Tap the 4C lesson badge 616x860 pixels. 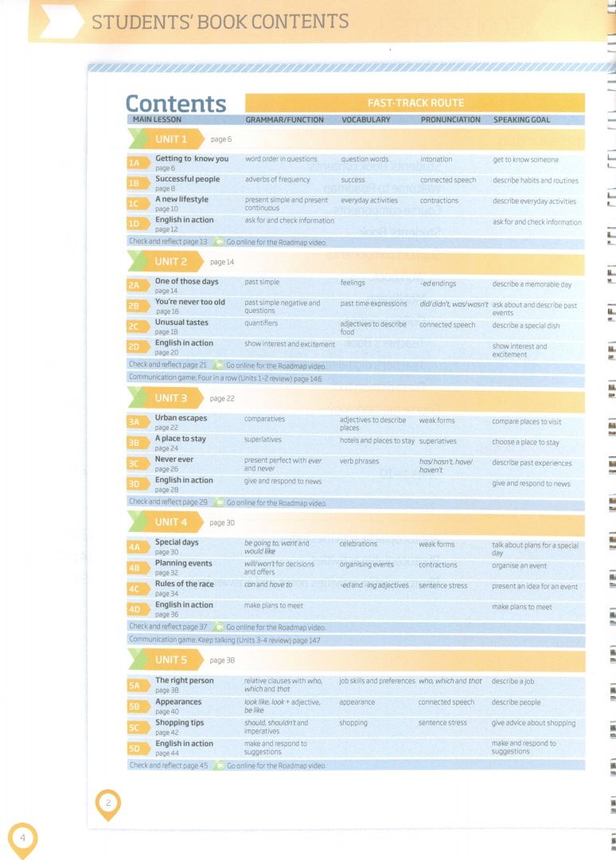(138, 589)
